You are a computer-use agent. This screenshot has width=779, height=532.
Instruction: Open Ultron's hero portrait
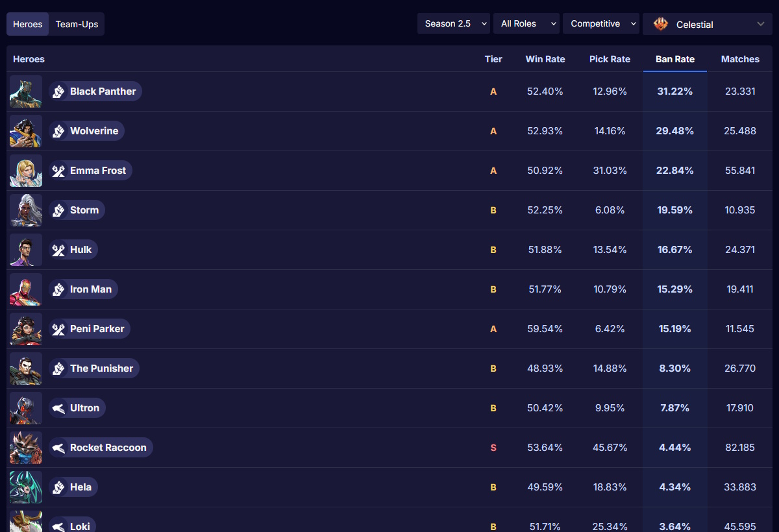(26, 408)
